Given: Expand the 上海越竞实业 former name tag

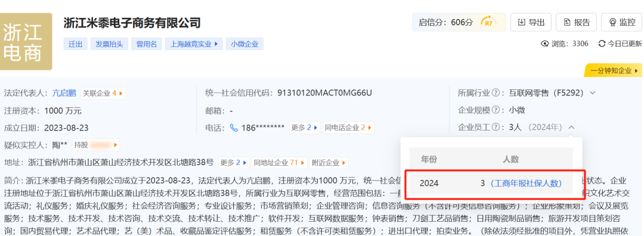Looking at the screenshot, I should (194, 44).
